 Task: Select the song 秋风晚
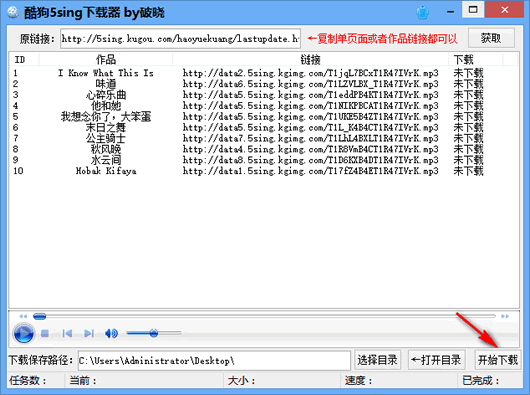coord(106,149)
